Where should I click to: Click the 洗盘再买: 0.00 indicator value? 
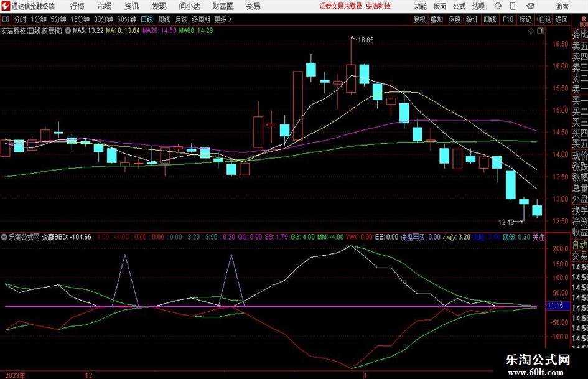point(421,237)
